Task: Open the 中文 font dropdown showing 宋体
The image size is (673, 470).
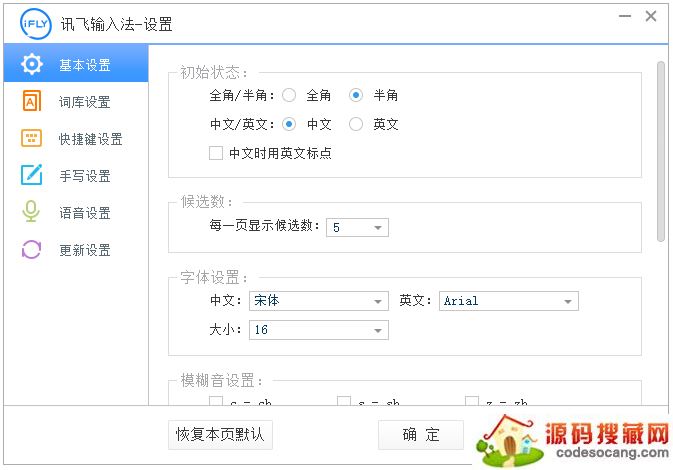Action: (319, 301)
